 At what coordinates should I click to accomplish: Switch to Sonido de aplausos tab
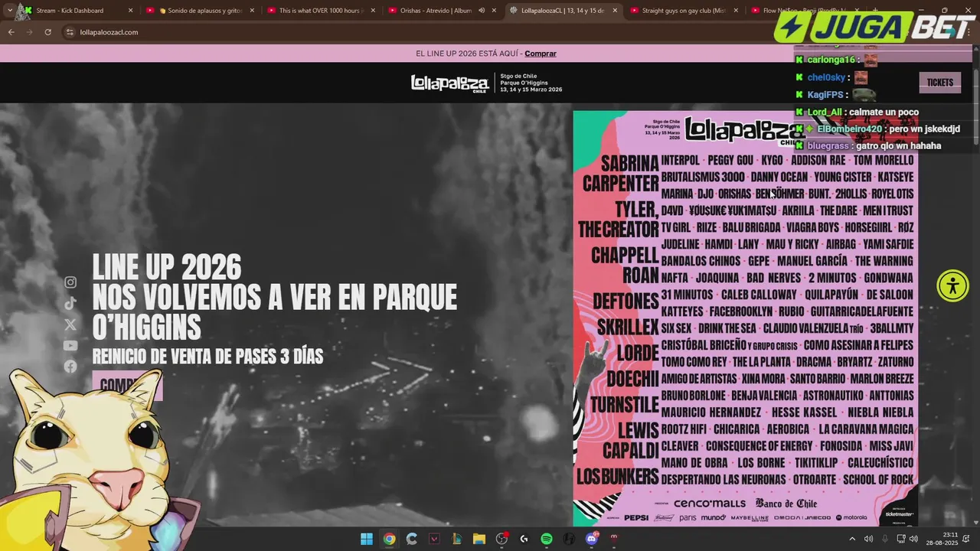[x=199, y=11]
